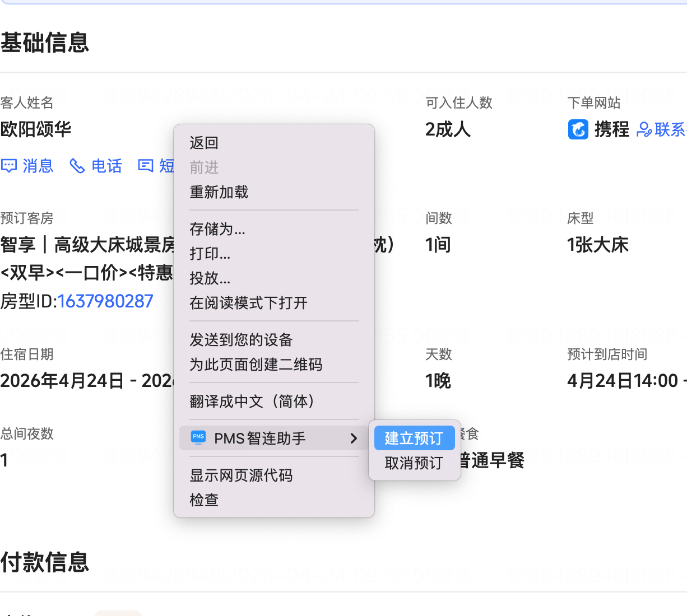
Task: Click the 消息 link under guest name
Action: click(38, 166)
